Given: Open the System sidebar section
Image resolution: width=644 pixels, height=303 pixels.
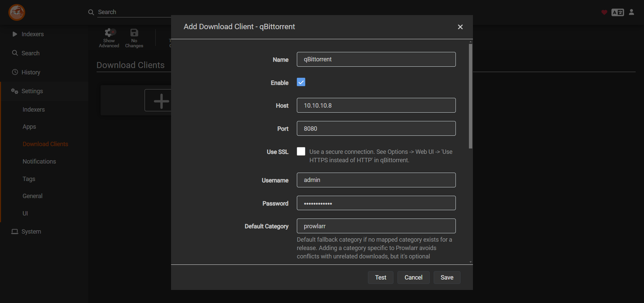Looking at the screenshot, I should [x=31, y=232].
